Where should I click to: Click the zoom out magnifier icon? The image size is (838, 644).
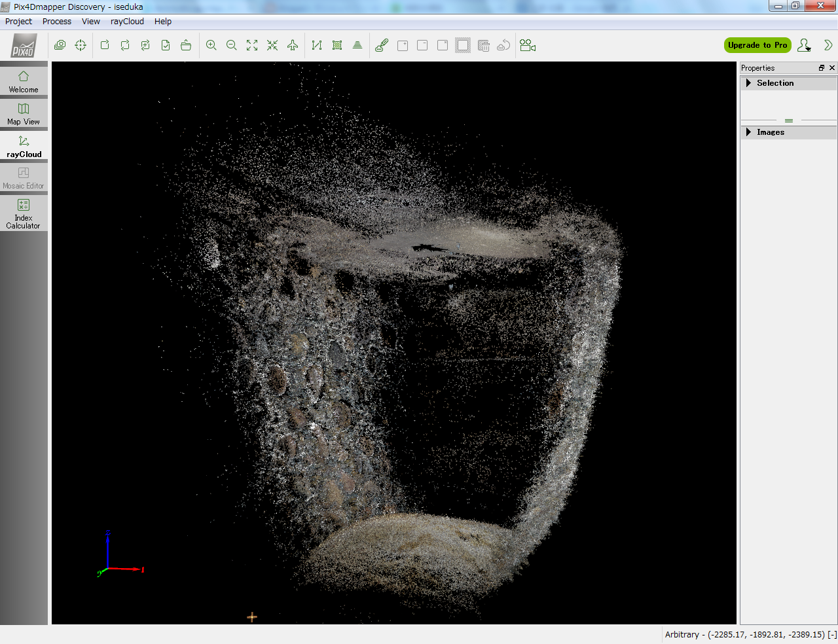point(232,45)
